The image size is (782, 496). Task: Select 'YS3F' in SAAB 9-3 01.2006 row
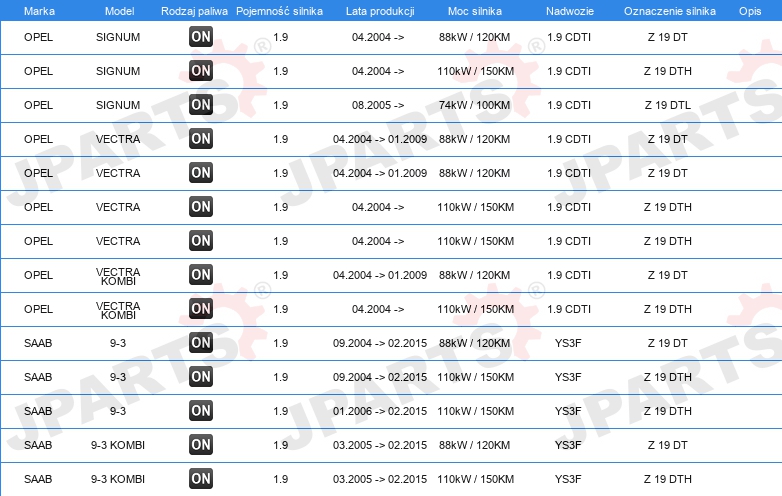tap(568, 411)
